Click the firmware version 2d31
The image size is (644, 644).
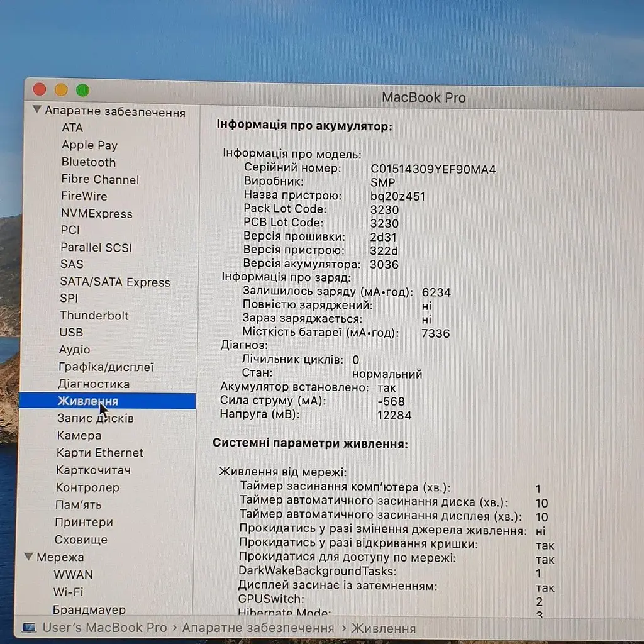383,237
